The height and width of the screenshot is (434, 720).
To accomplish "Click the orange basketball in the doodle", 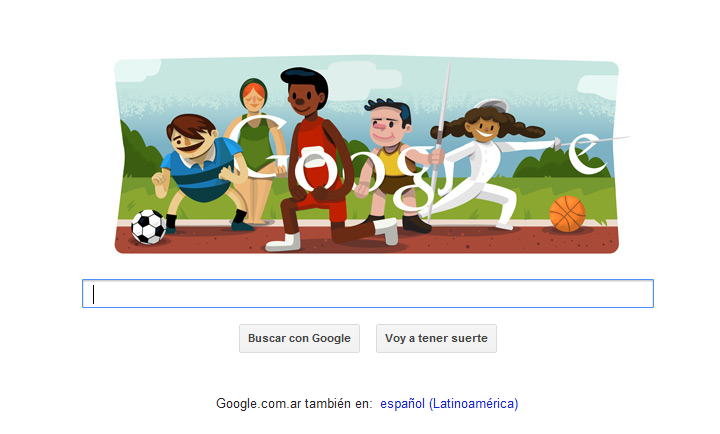I will point(567,214).
